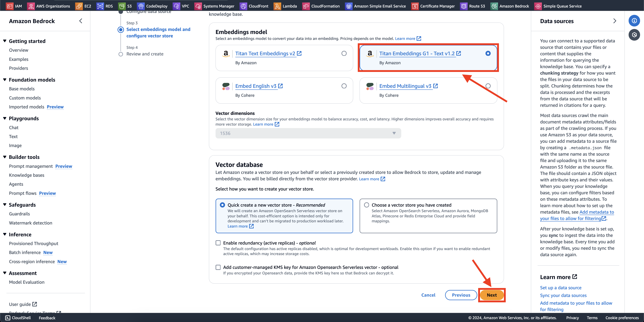Image resolution: width=644 pixels, height=322 pixels.
Task: Collapse the Safeguards section
Action: (x=5, y=204)
